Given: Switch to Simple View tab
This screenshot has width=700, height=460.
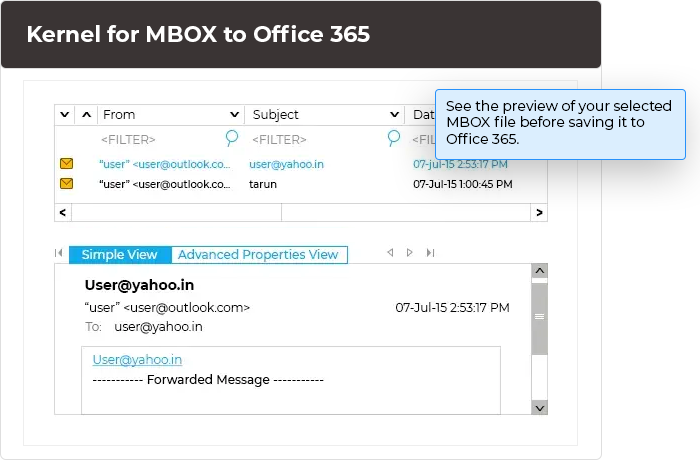Looking at the screenshot, I should 120,255.
